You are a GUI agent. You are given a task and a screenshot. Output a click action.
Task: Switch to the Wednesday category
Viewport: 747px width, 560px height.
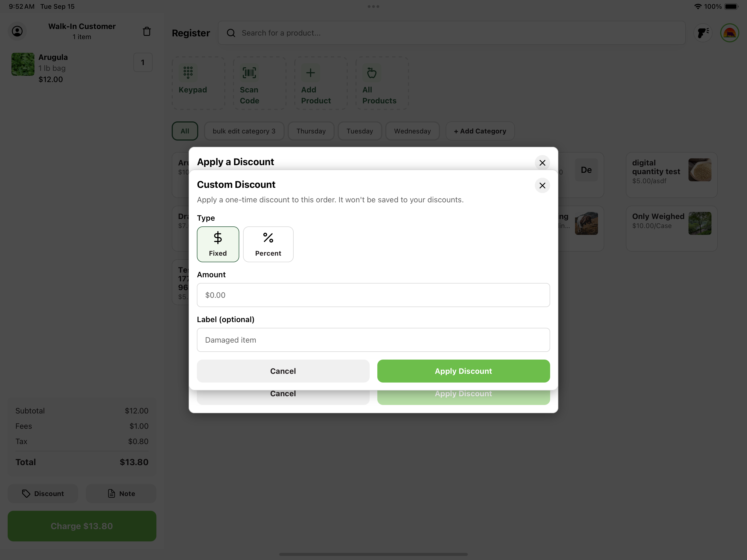[x=412, y=131]
